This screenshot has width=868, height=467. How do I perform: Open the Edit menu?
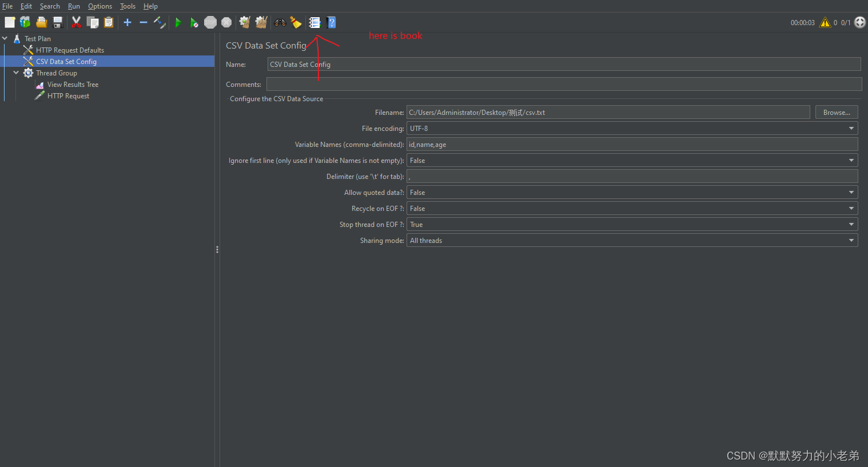26,6
